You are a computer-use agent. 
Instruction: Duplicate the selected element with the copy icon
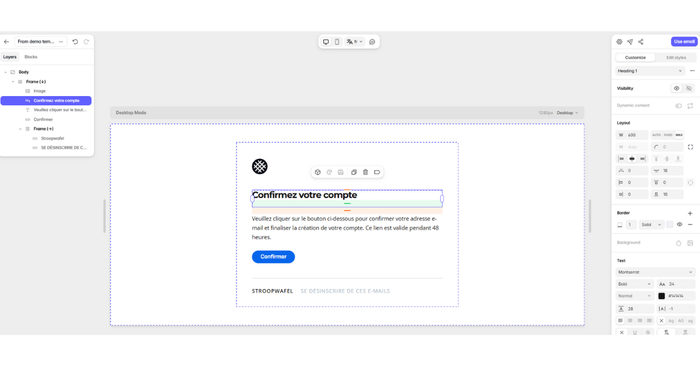pyautogui.click(x=354, y=172)
